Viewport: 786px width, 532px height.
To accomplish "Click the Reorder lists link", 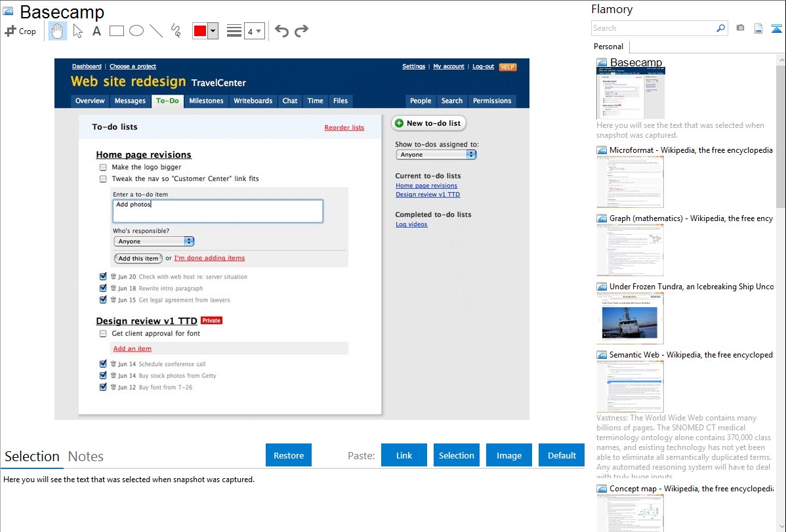I will pyautogui.click(x=344, y=127).
